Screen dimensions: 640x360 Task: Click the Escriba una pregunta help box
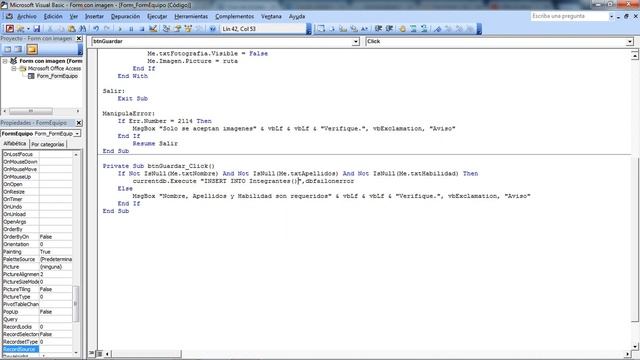[570, 16]
